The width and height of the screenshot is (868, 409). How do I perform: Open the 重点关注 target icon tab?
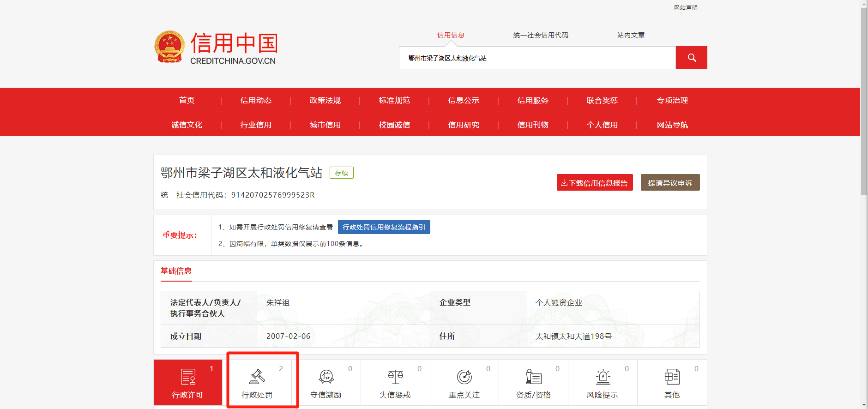pos(464,382)
